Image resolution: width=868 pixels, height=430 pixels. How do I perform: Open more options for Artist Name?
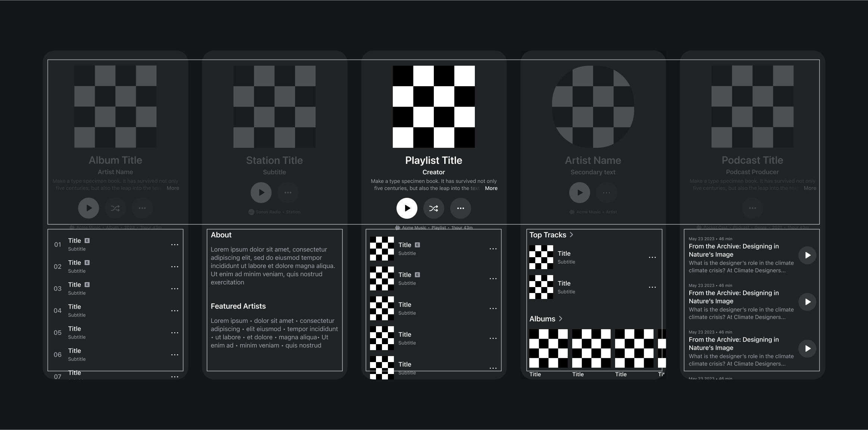tap(606, 193)
